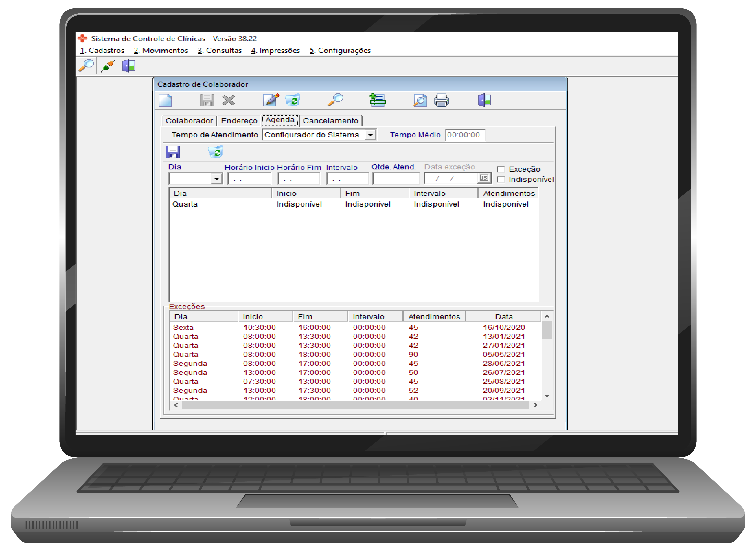Save agenda entry with blue floppy icon
Screen dimensions: 756x551
pyautogui.click(x=173, y=152)
